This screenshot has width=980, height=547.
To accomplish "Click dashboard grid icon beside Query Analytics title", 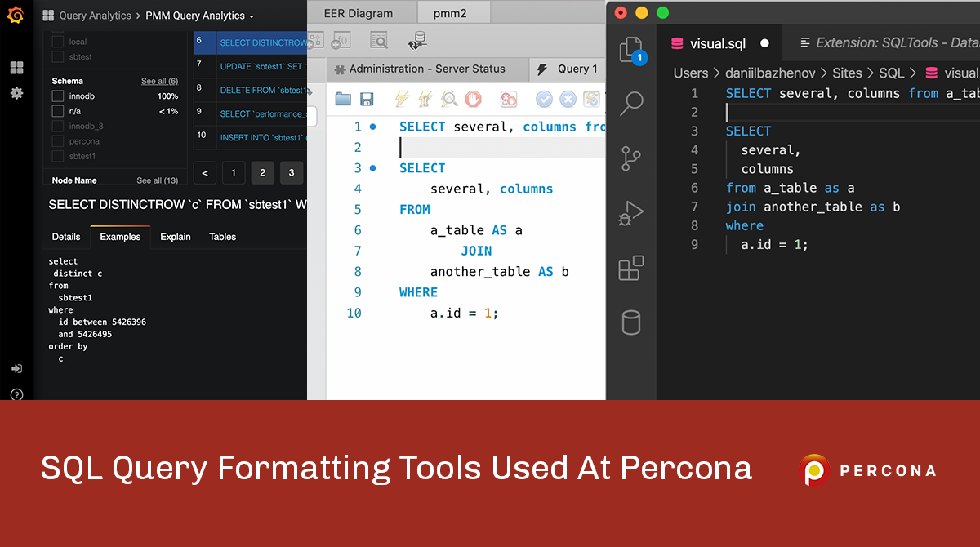I will click(x=47, y=16).
